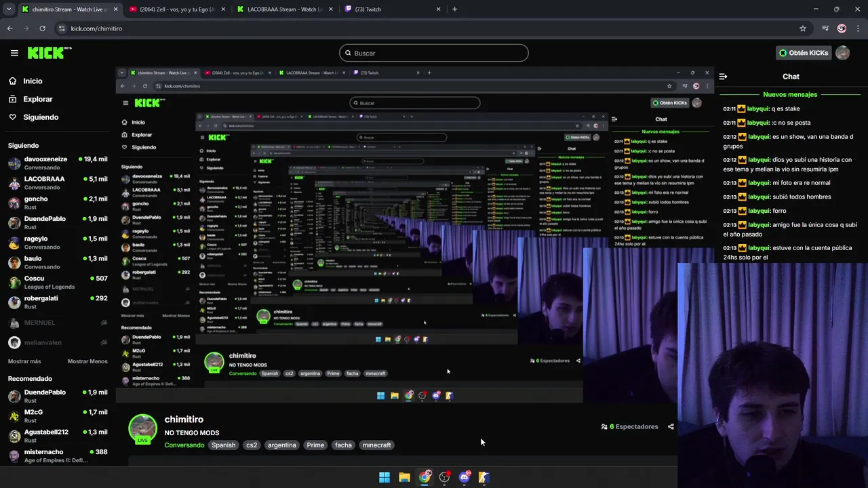868x488 pixels.
Task: Click chimitiro's live profile avatar
Action: (x=142, y=429)
